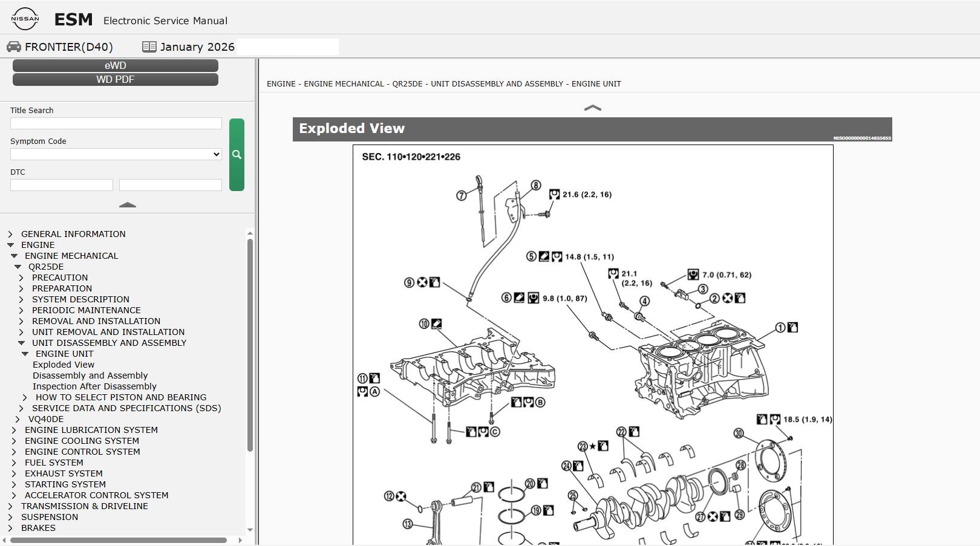Click callout number 10 in diagram

click(423, 324)
